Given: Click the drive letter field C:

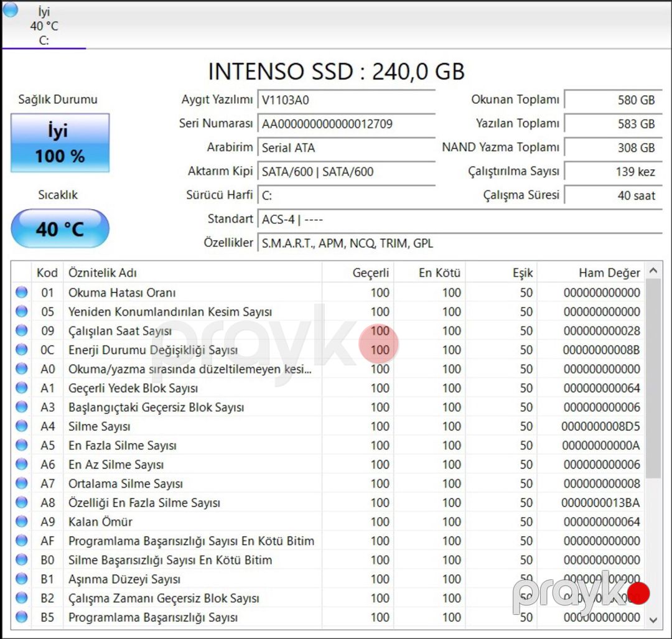Looking at the screenshot, I should click(x=347, y=196).
